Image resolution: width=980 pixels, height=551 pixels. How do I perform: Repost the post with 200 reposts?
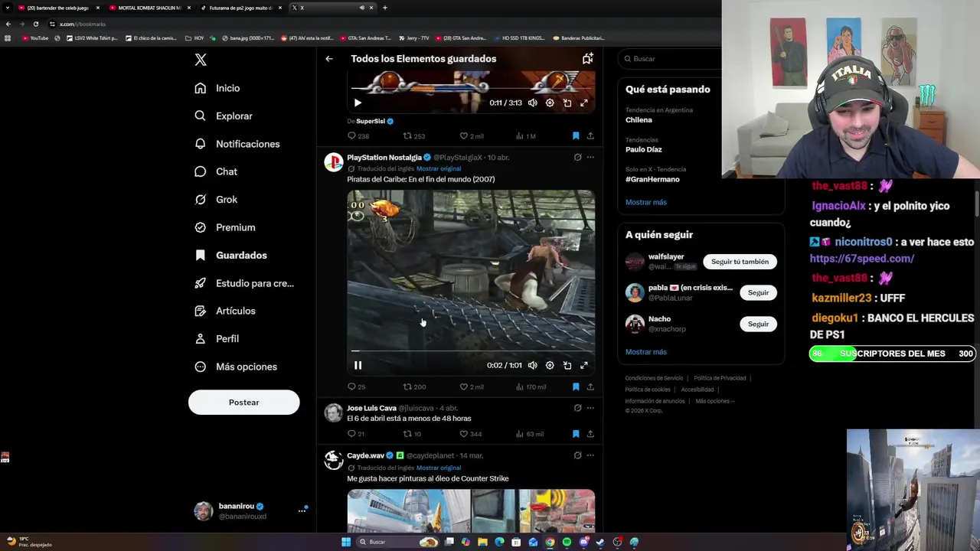[x=414, y=387]
